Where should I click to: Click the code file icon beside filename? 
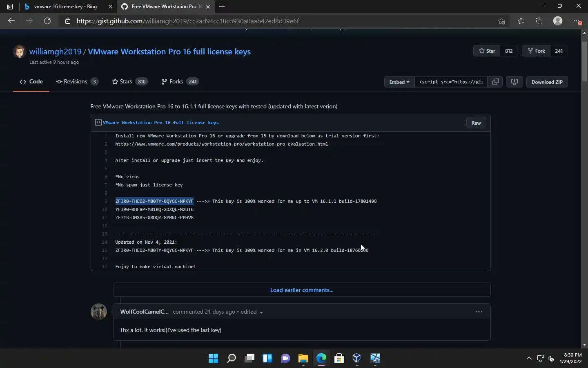pos(98,122)
